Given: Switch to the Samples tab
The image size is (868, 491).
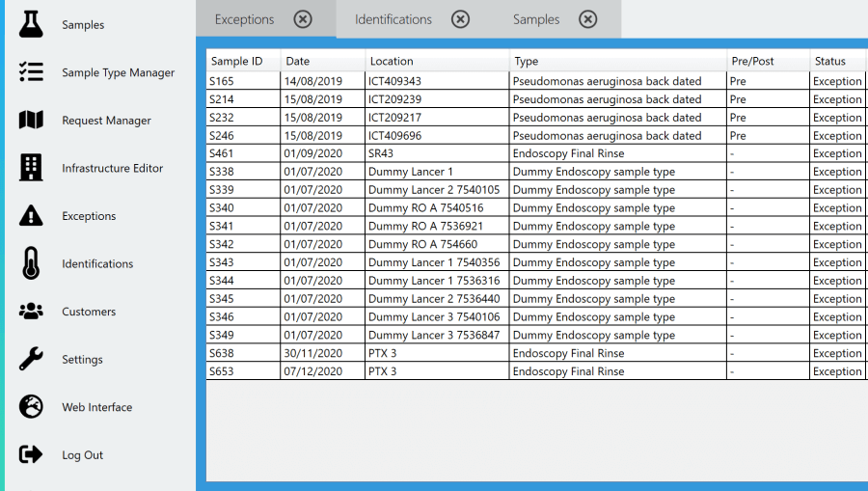Looking at the screenshot, I should coord(536,19).
